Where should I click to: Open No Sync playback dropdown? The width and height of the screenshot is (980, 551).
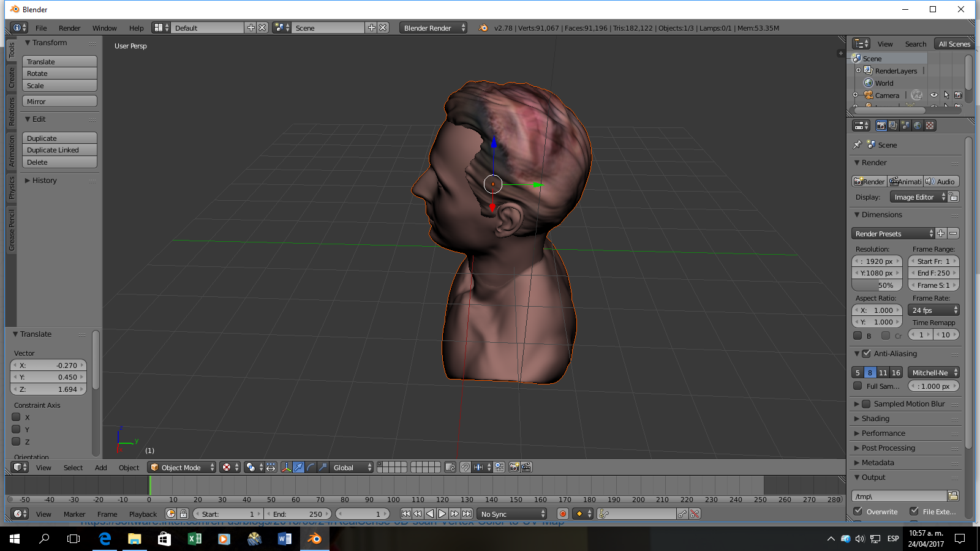pyautogui.click(x=512, y=514)
